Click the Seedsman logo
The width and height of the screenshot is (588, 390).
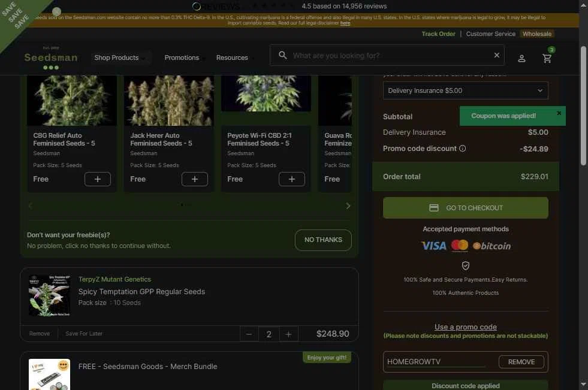[x=51, y=58]
